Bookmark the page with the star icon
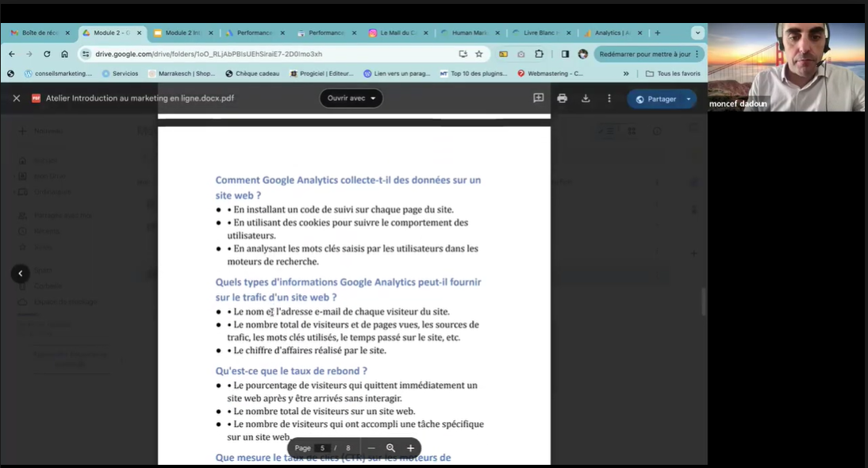Viewport: 868px width, 468px height. pos(479,54)
